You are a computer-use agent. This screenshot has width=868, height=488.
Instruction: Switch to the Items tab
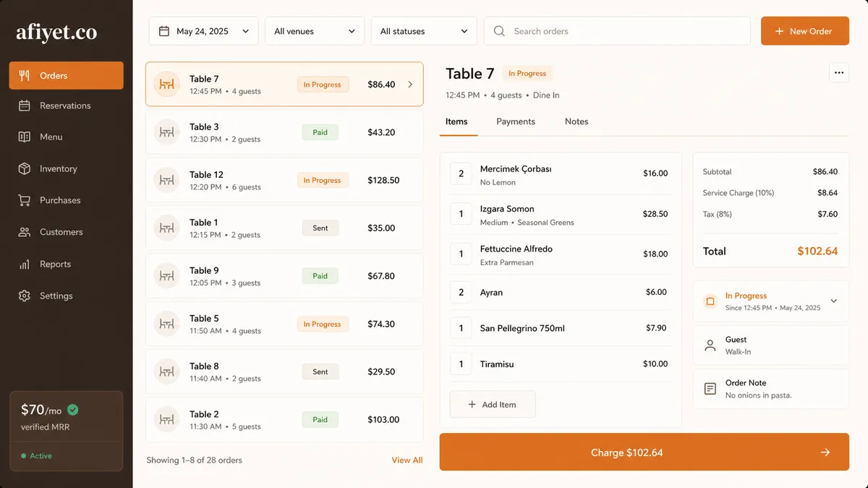(x=456, y=121)
